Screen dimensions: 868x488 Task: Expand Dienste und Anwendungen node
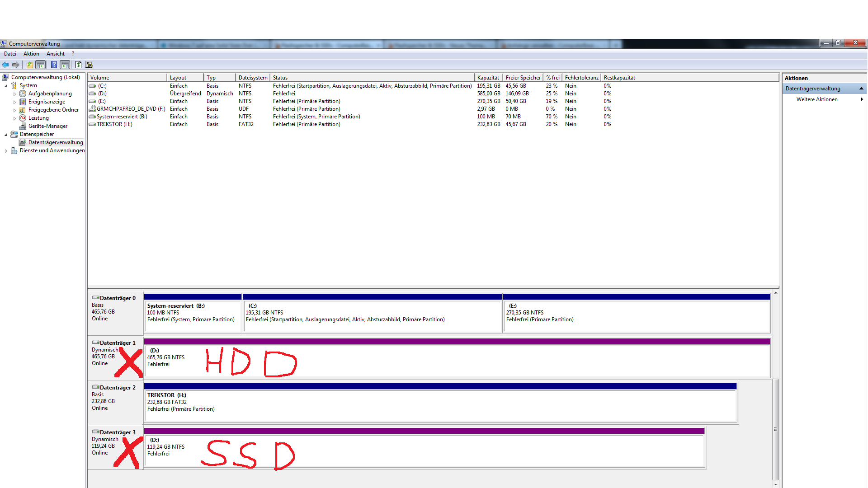click(x=6, y=151)
